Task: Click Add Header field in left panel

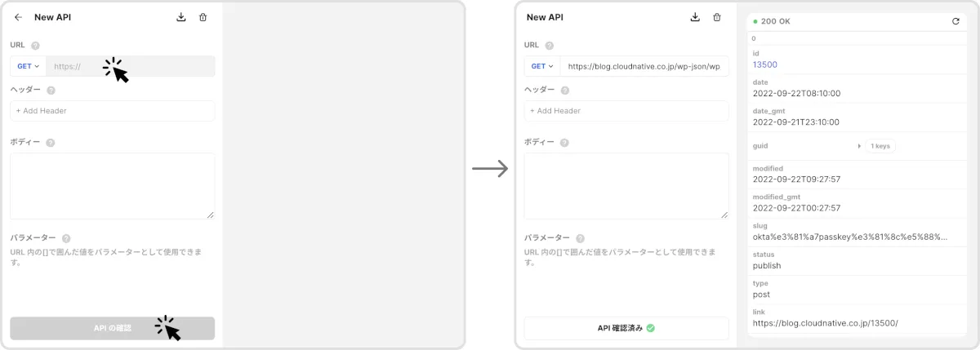Action: click(x=112, y=111)
